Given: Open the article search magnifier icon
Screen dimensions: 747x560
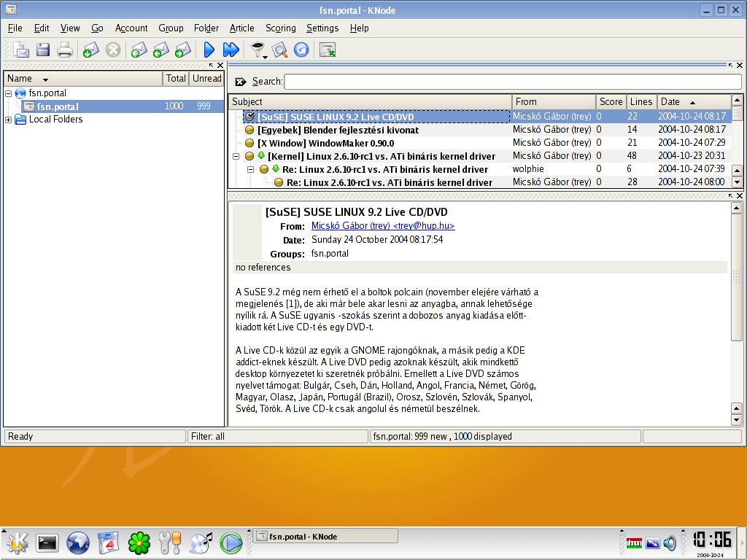Looking at the screenshot, I should coord(279,50).
